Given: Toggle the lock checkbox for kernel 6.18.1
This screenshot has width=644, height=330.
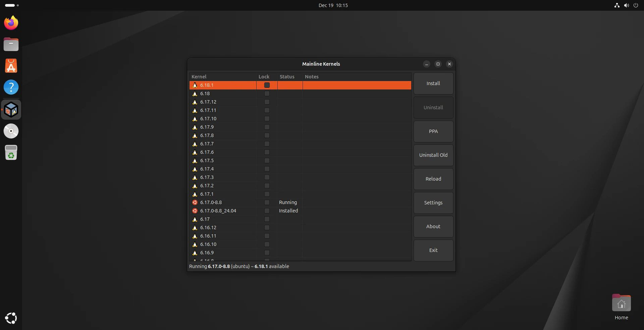Looking at the screenshot, I should [267, 85].
